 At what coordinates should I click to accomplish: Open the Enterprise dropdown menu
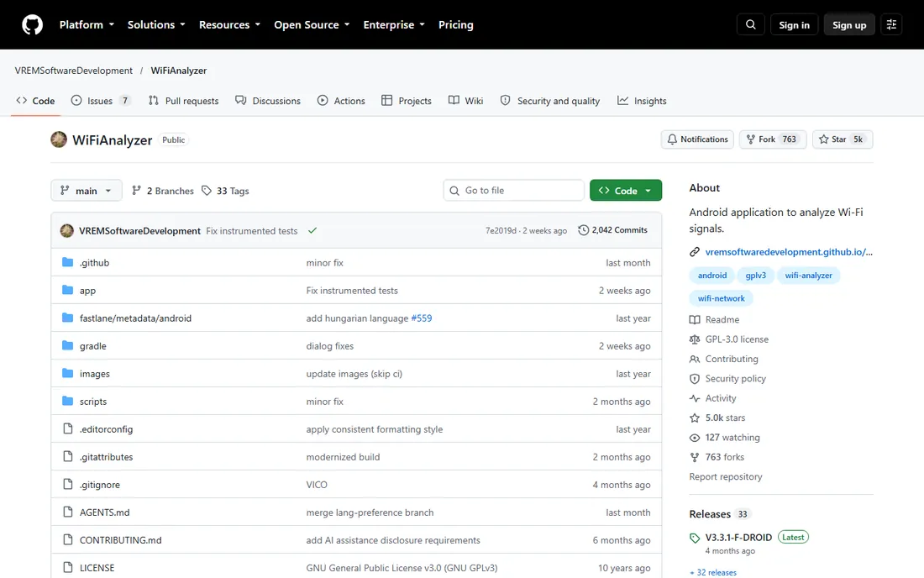394,24
